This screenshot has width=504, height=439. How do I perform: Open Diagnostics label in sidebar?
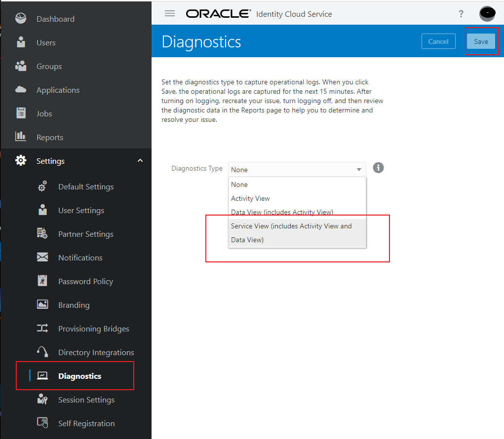[x=79, y=376]
